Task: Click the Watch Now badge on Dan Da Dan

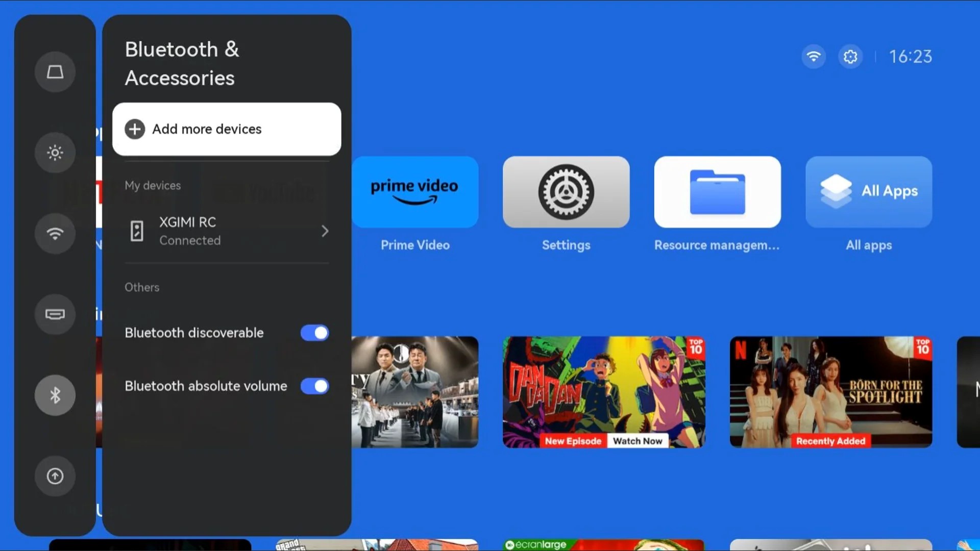Action: coord(638,441)
